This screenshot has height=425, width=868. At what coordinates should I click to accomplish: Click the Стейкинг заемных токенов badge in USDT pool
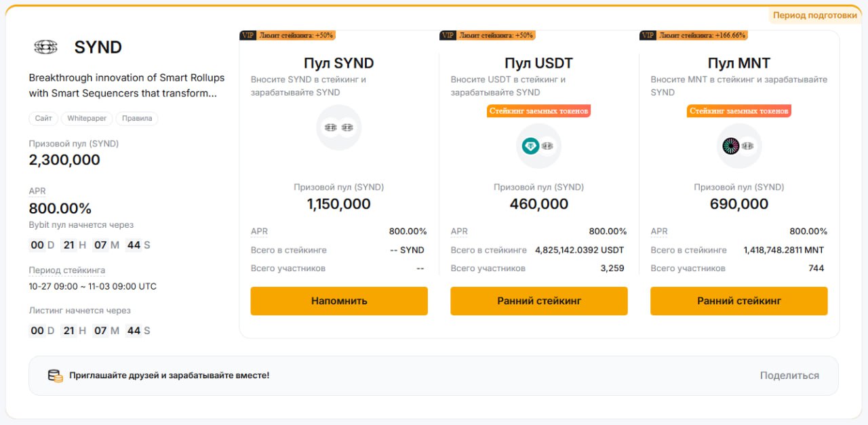[538, 110]
